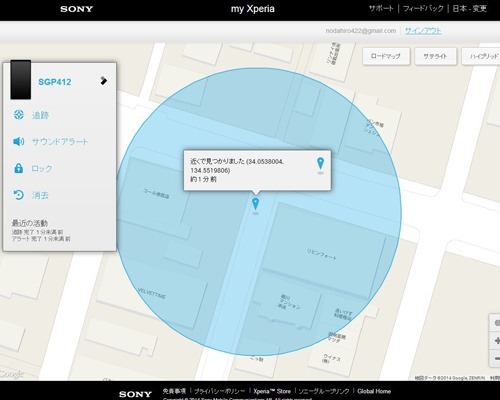Open サポート support link

coord(381,9)
